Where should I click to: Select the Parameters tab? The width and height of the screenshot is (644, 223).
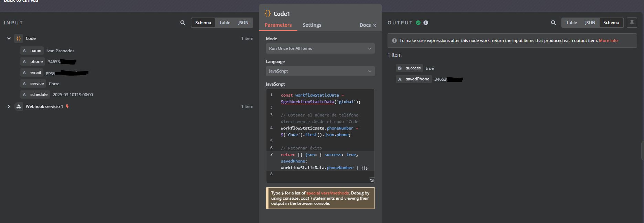click(278, 25)
